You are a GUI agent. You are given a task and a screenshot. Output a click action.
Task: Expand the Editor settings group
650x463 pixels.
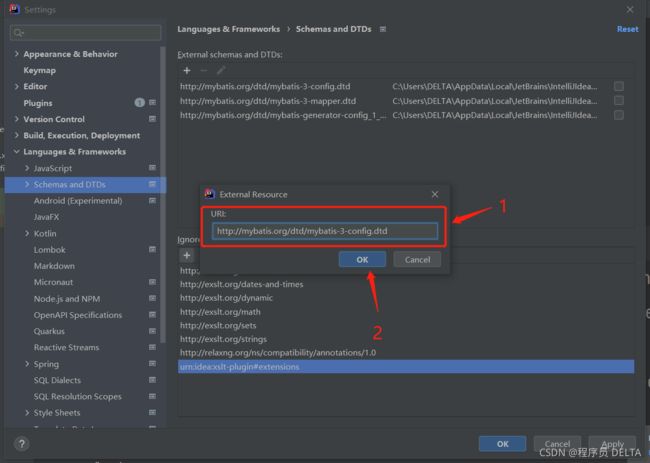pyautogui.click(x=17, y=86)
